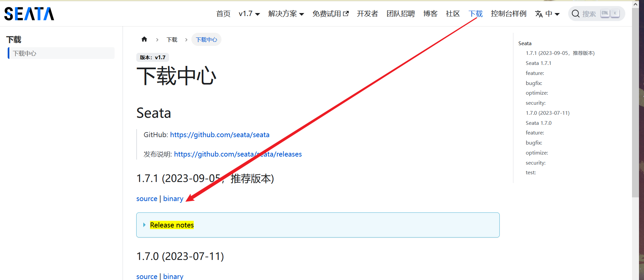644x280 pixels.
Task: Click the language translate icon
Action: tap(539, 14)
